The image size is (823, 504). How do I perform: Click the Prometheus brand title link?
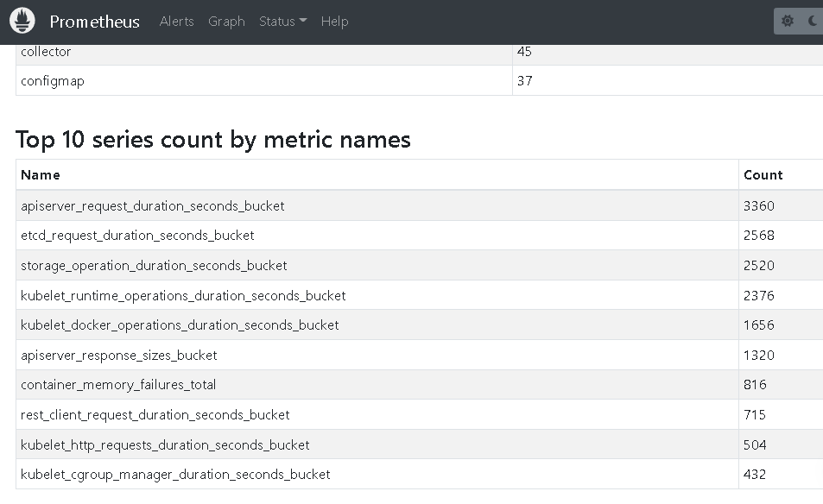(x=94, y=22)
